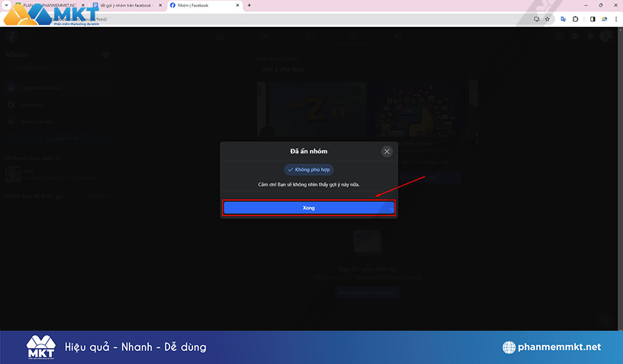Open a new browser tab
This screenshot has height=364, width=623.
point(249,5)
